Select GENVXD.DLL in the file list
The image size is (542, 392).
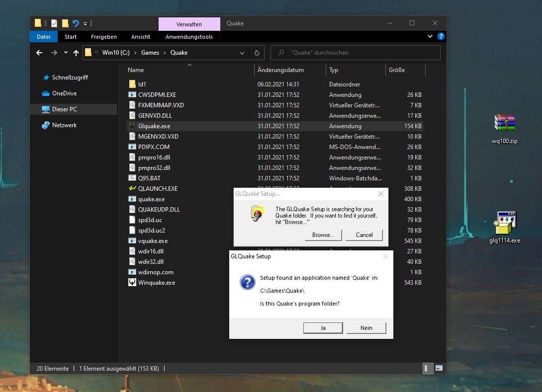point(155,115)
